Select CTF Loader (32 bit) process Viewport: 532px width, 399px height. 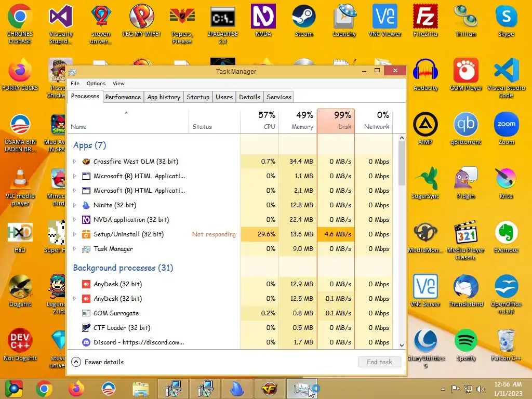[x=230, y=328]
